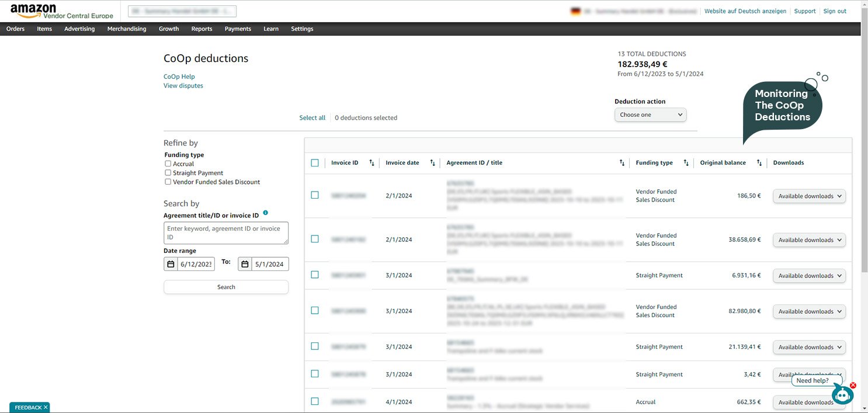This screenshot has width=868, height=413.
Task: Expand Available downloads for the 6.931,16 € row
Action: (x=809, y=276)
